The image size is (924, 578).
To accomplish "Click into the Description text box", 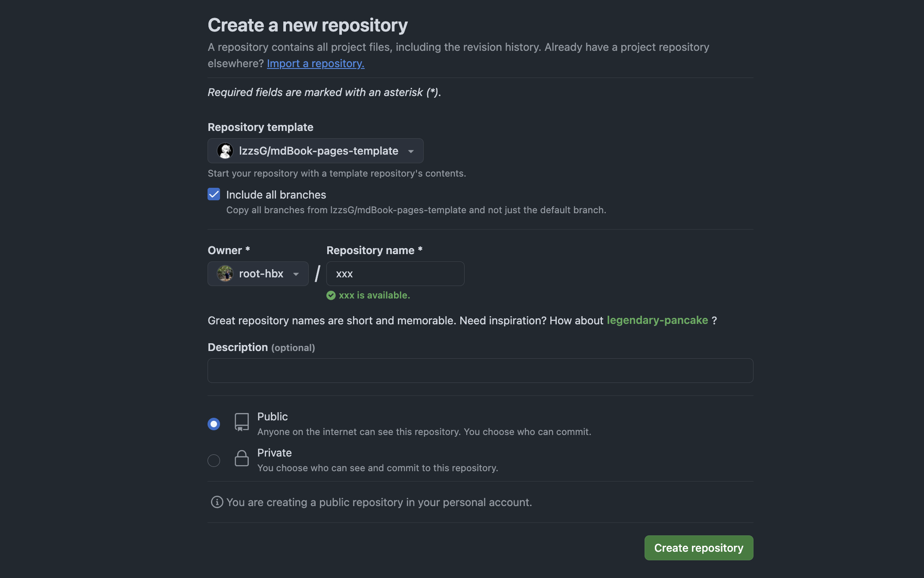I will click(x=480, y=370).
